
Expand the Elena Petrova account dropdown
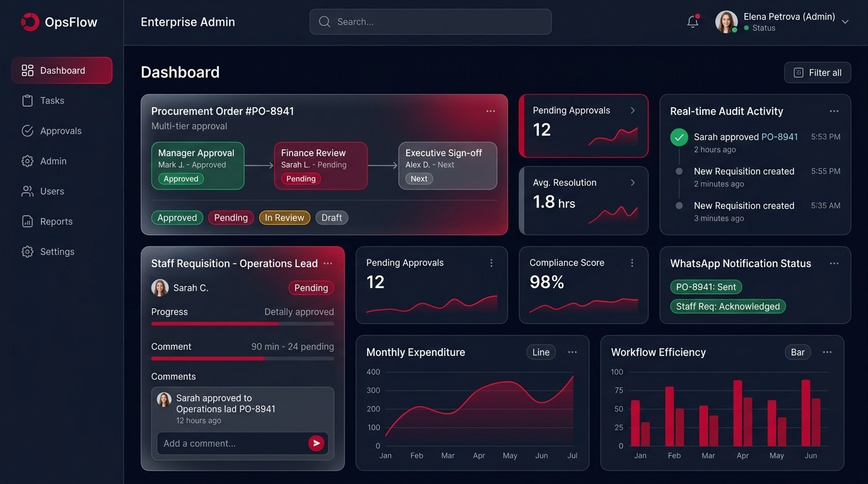845,21
